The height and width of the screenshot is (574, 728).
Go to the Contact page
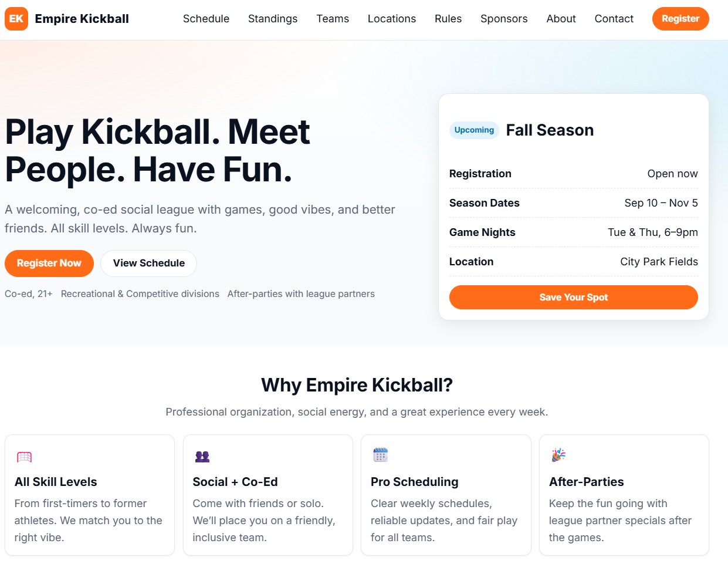point(614,19)
